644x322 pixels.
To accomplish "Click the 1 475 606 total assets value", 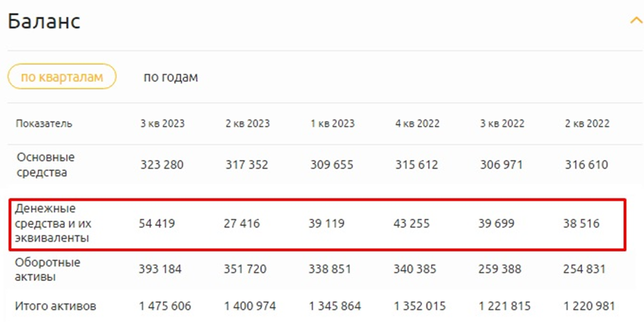I will 165,306.
